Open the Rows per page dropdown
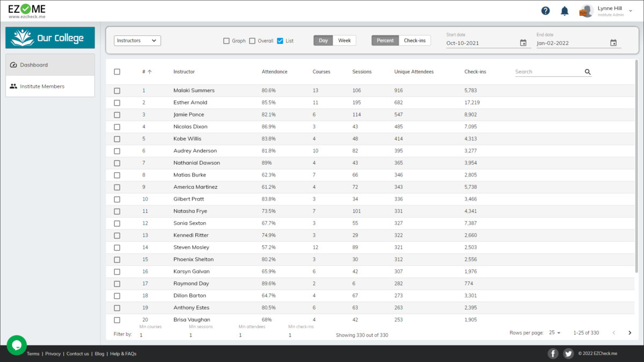644x362 pixels. click(554, 333)
